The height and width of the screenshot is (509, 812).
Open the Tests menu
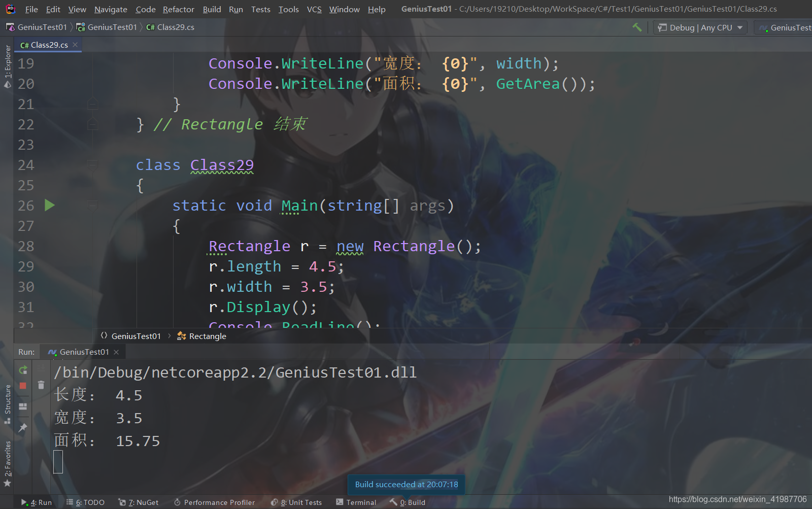point(261,9)
